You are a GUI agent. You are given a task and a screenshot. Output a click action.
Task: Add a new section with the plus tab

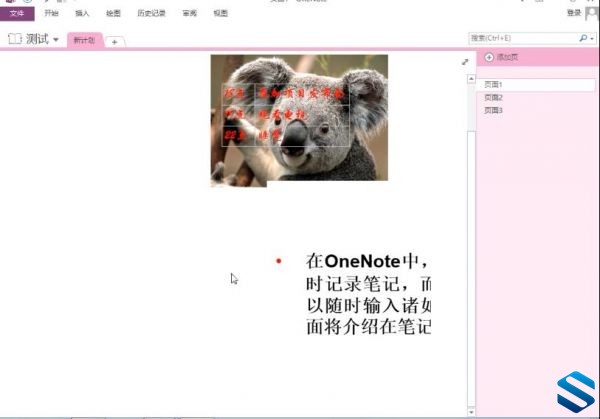click(x=114, y=42)
